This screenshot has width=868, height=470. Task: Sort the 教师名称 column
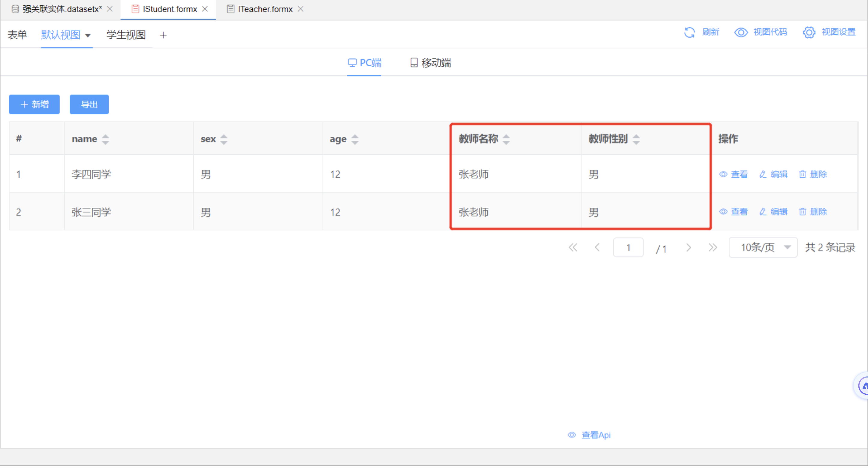(506, 139)
